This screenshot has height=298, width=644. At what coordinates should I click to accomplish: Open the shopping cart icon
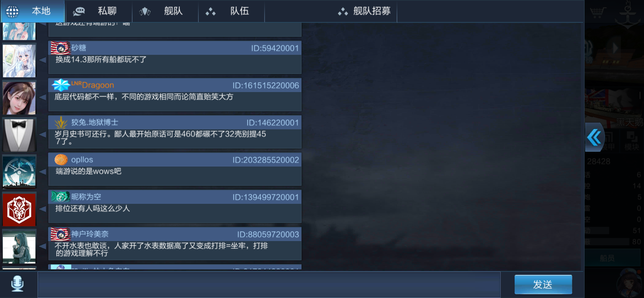tap(598, 12)
